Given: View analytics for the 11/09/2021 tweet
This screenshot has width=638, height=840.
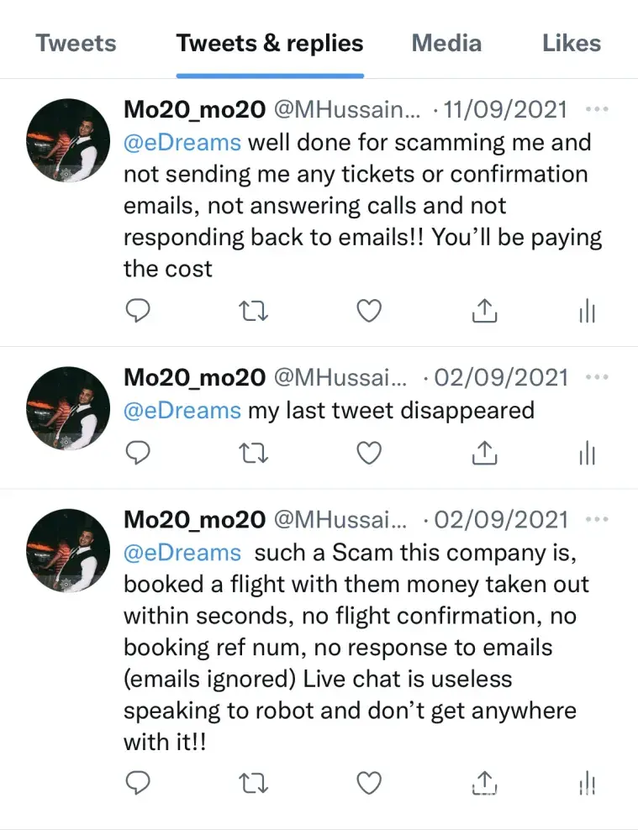Looking at the screenshot, I should (587, 312).
